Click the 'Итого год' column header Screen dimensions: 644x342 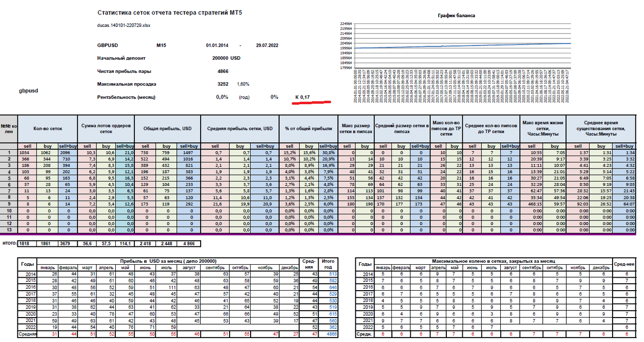tap(328, 264)
